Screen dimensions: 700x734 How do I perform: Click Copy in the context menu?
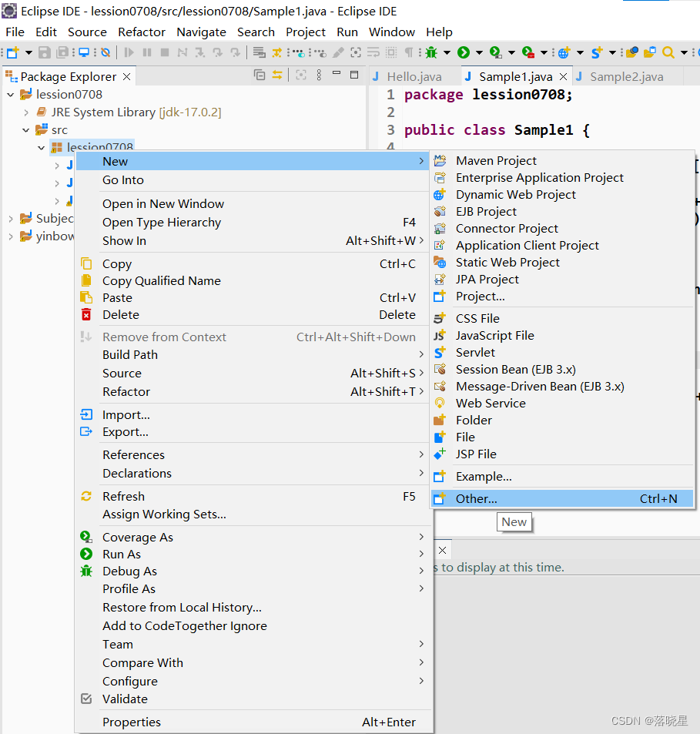[x=253, y=264]
